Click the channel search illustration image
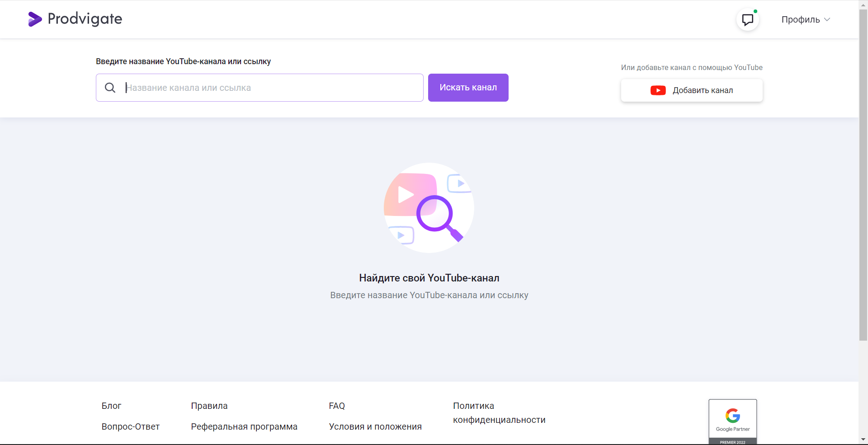 point(429,208)
